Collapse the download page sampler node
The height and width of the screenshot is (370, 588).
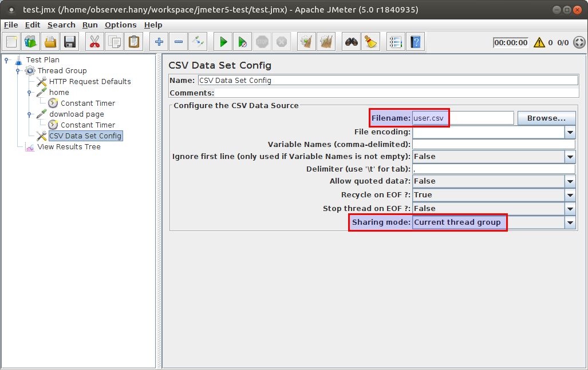[x=29, y=114]
